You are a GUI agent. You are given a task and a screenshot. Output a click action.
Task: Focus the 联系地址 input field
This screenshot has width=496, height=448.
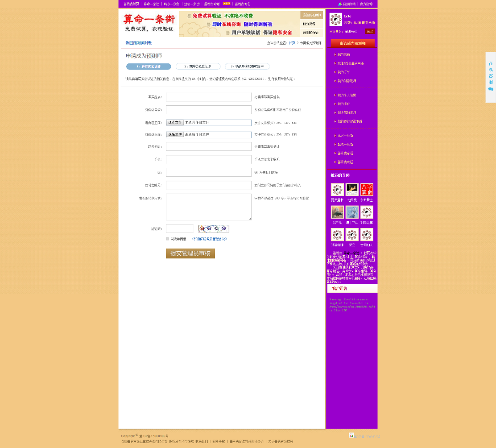(209, 147)
